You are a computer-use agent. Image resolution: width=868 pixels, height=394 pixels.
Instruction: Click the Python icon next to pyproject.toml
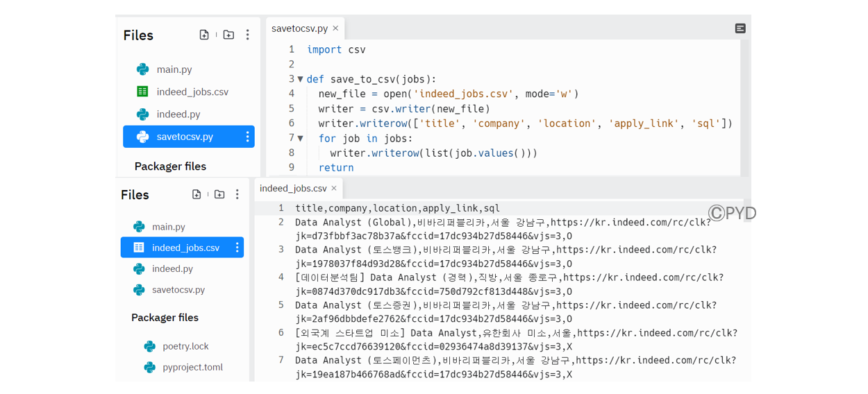click(149, 367)
